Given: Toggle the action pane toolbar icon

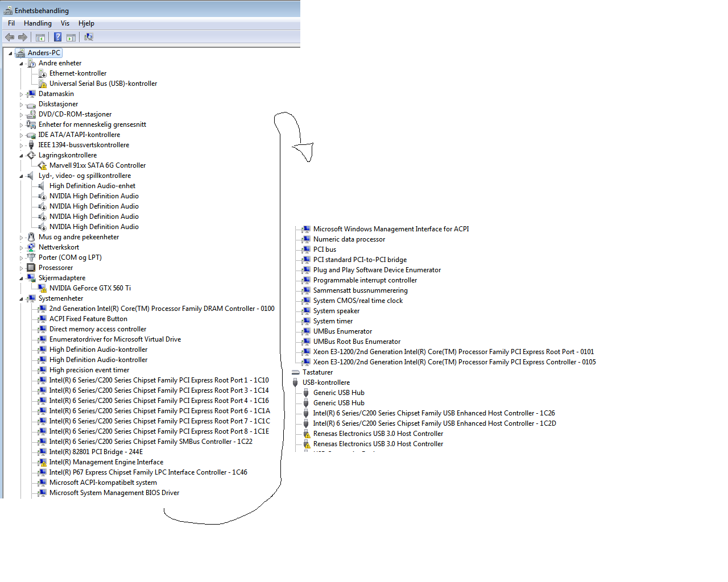Looking at the screenshot, I should (71, 38).
